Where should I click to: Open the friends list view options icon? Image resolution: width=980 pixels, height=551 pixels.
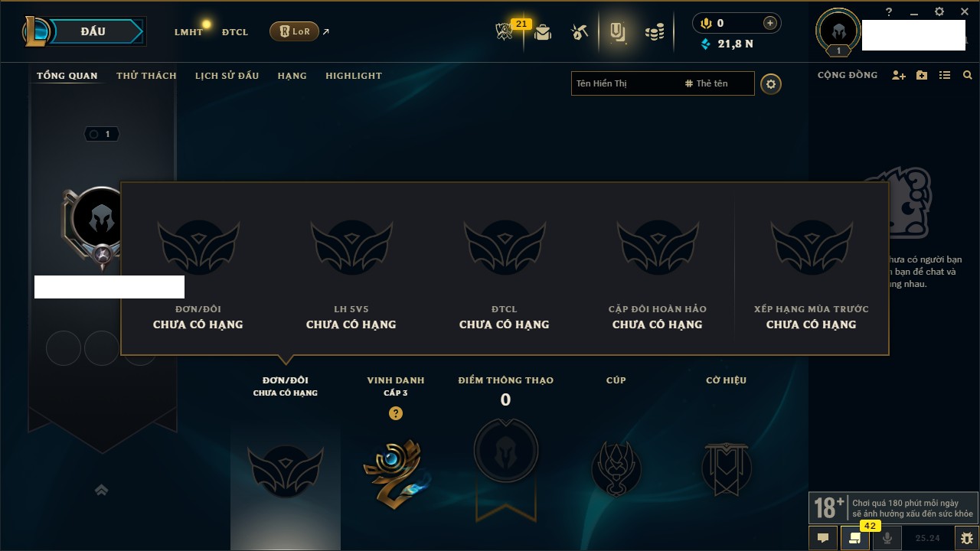point(945,75)
